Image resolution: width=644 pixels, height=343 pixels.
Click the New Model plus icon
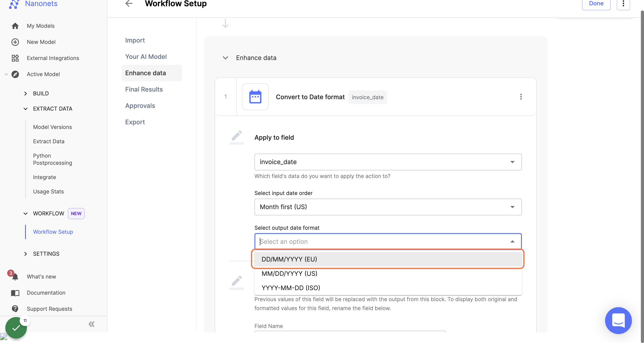[x=15, y=42]
